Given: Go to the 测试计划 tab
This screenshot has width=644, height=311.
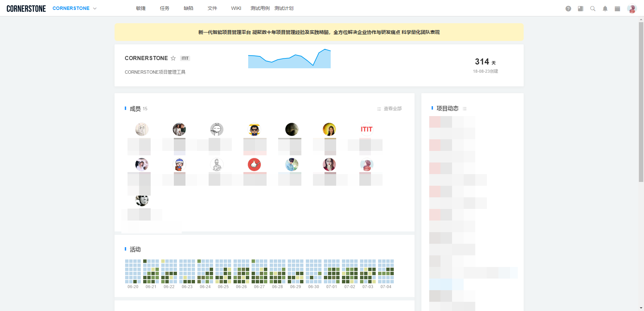Looking at the screenshot, I should pyautogui.click(x=284, y=8).
